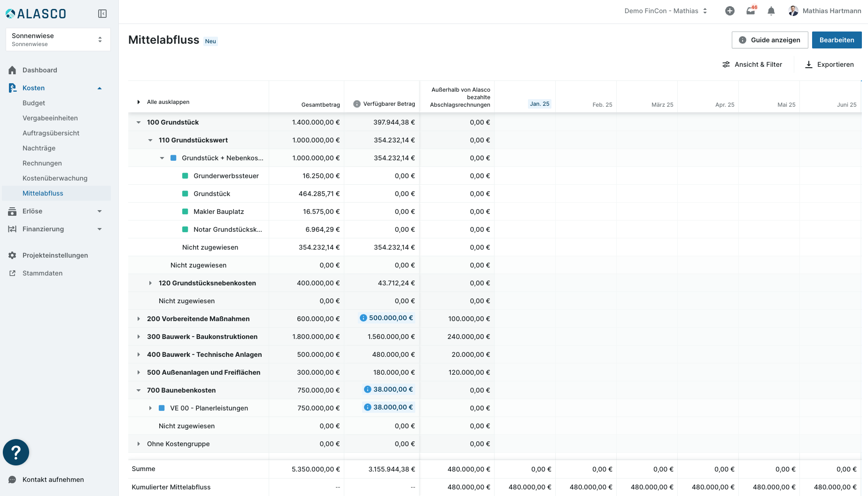The height and width of the screenshot is (496, 868).
Task: Select the Jan. 25 column header
Action: [x=539, y=104]
